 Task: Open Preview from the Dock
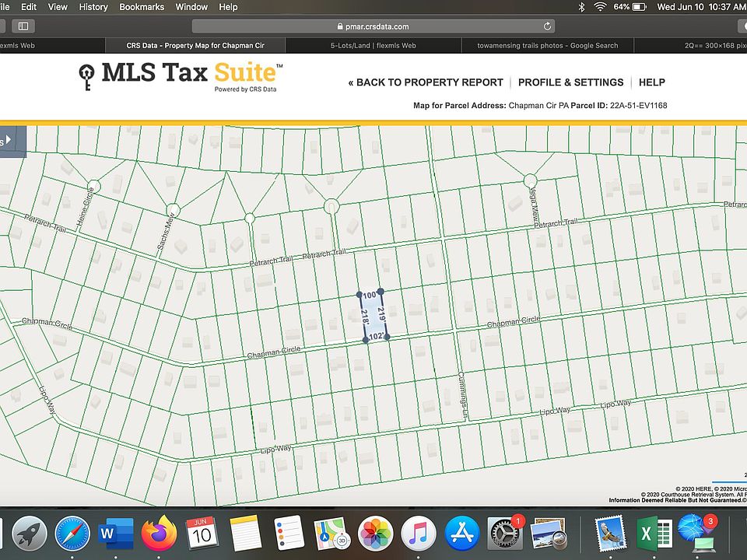tap(549, 534)
